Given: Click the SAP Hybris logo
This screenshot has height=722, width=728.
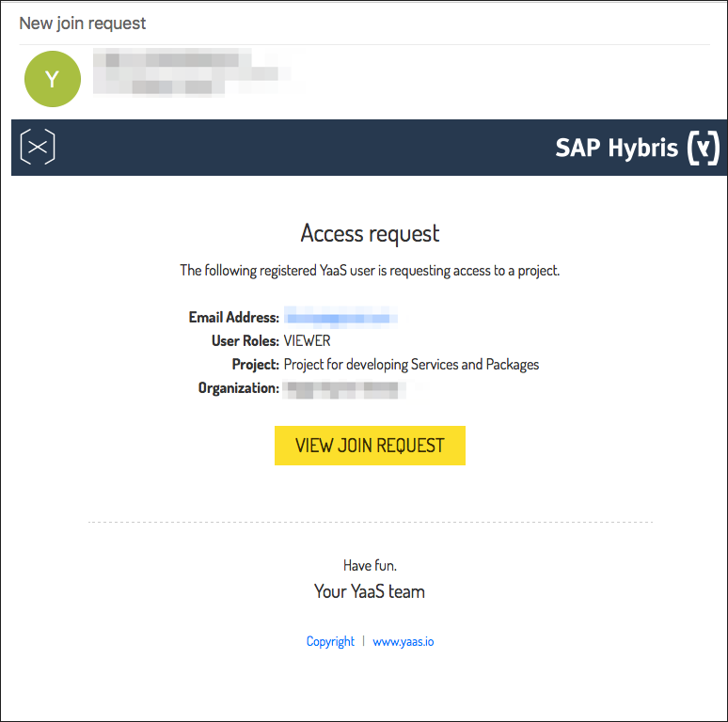Looking at the screenshot, I should pyautogui.click(x=638, y=148).
